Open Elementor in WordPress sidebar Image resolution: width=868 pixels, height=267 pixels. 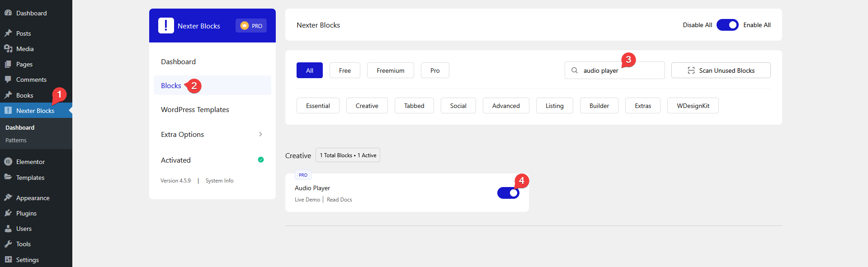coord(36,162)
